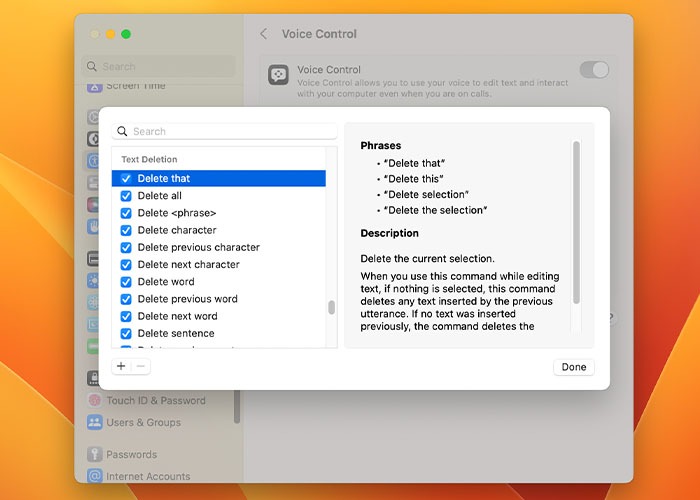
Task: Select the Delete all command row
Action: (x=219, y=196)
